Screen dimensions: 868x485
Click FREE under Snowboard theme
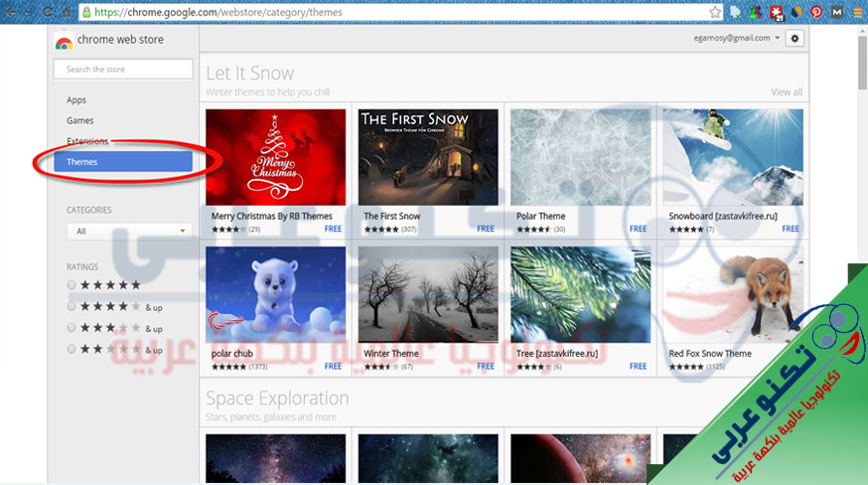791,229
